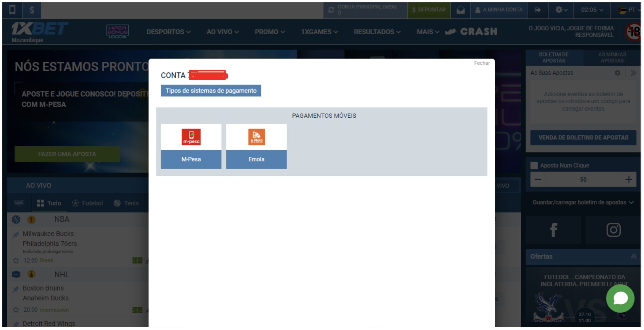Click the stake amount field showing 50

583,179
